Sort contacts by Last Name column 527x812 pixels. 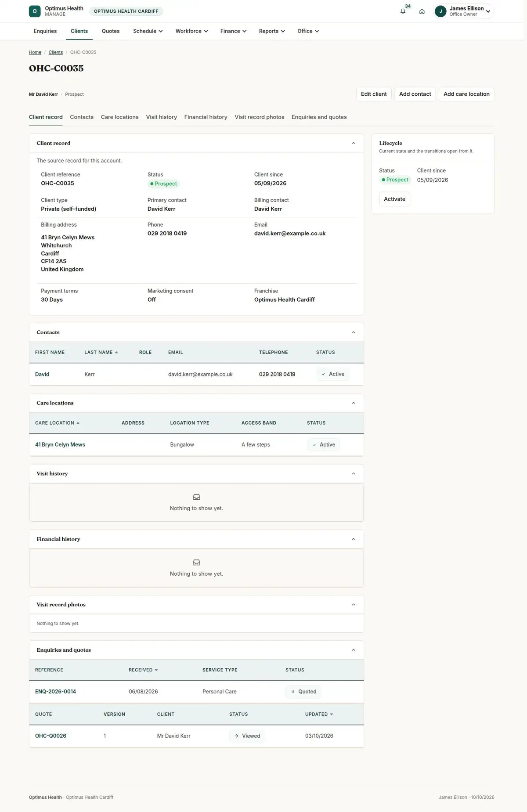tap(101, 352)
